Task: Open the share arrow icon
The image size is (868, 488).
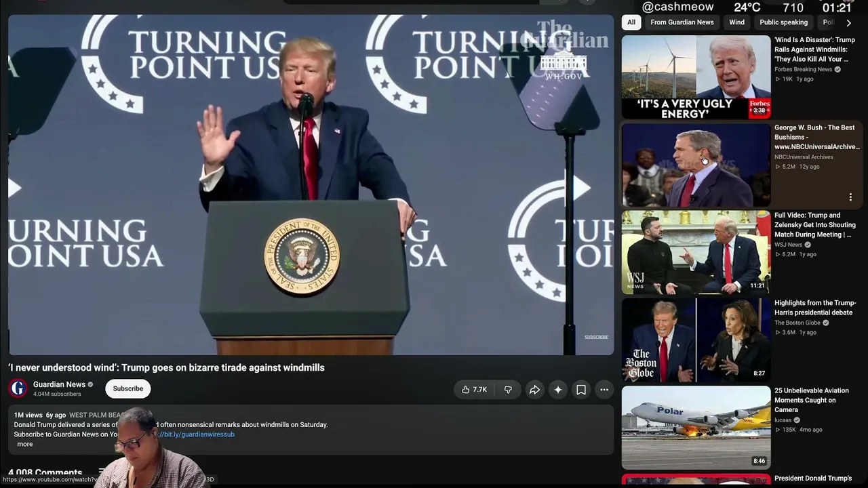Action: click(x=534, y=390)
